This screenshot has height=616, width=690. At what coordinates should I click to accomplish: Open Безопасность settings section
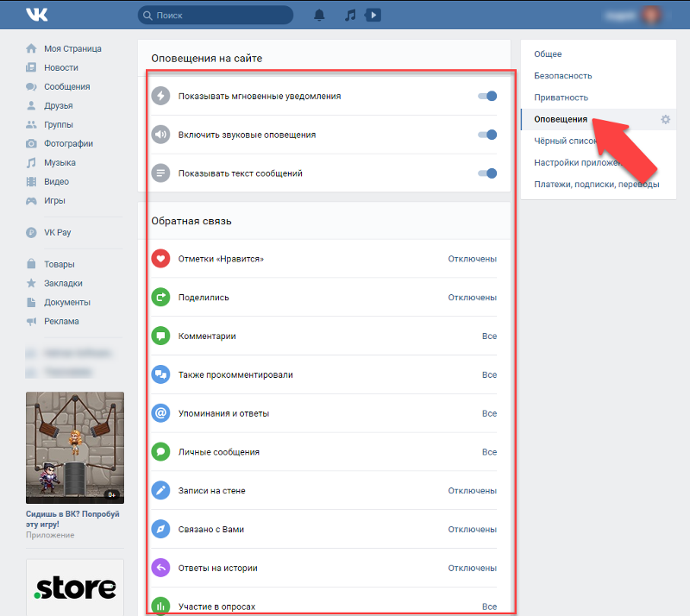[562, 76]
